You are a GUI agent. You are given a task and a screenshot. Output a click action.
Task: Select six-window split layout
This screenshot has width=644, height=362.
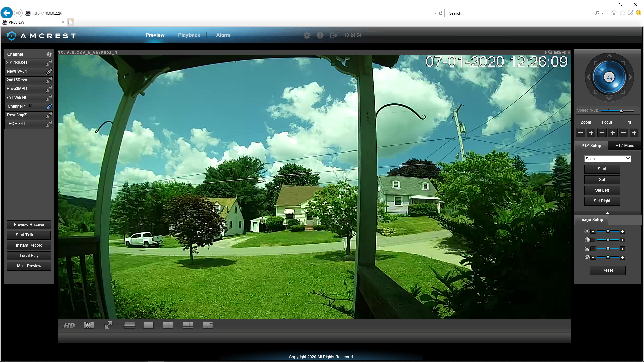click(188, 325)
